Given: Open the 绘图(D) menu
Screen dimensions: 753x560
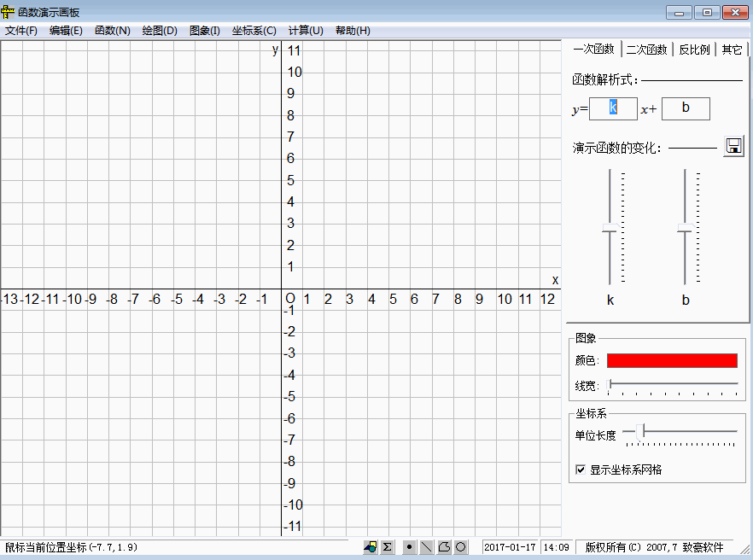Looking at the screenshot, I should [160, 31].
